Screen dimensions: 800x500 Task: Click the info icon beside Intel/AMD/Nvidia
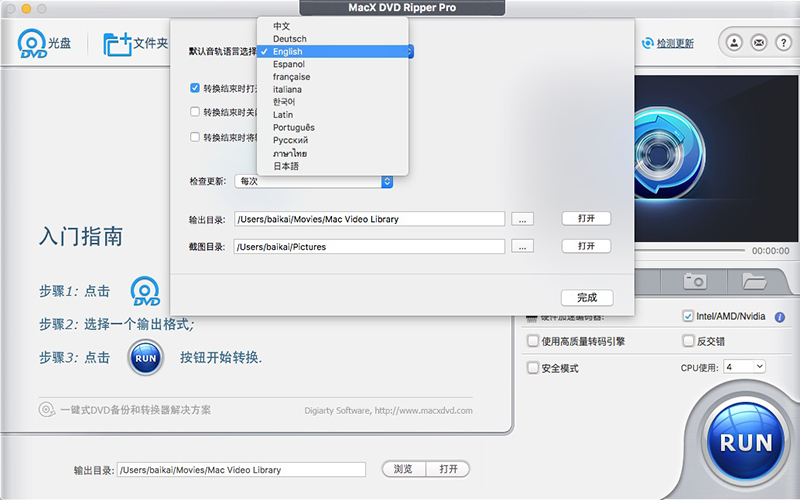click(x=780, y=317)
